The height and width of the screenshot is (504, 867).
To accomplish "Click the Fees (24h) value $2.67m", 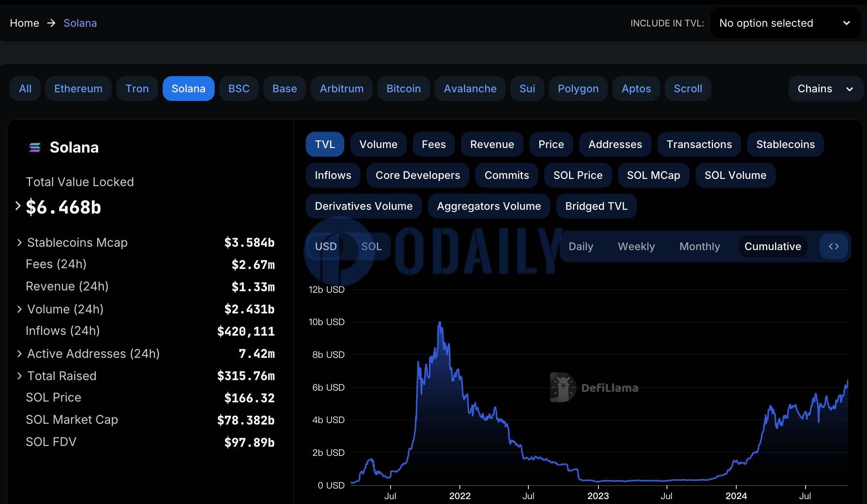I will tap(253, 264).
